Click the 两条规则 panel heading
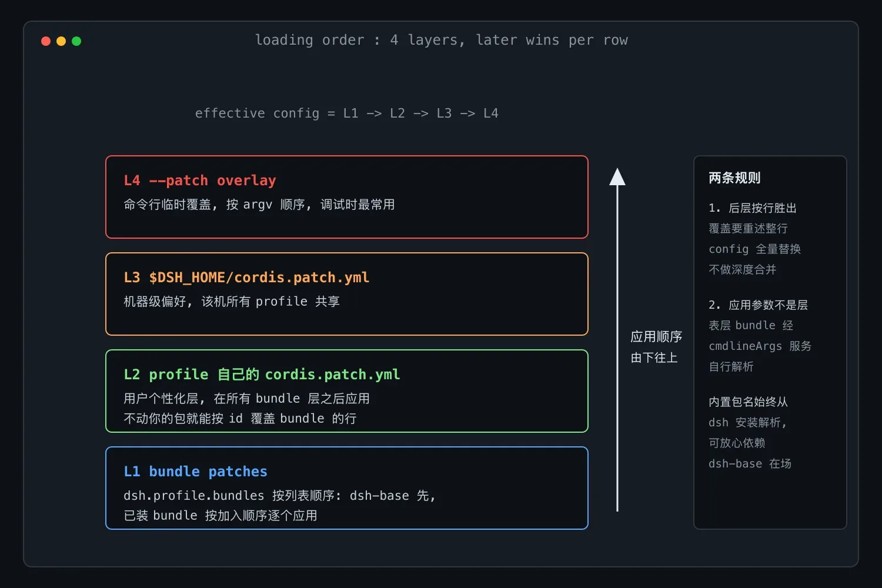This screenshot has height=588, width=882. pos(734,178)
